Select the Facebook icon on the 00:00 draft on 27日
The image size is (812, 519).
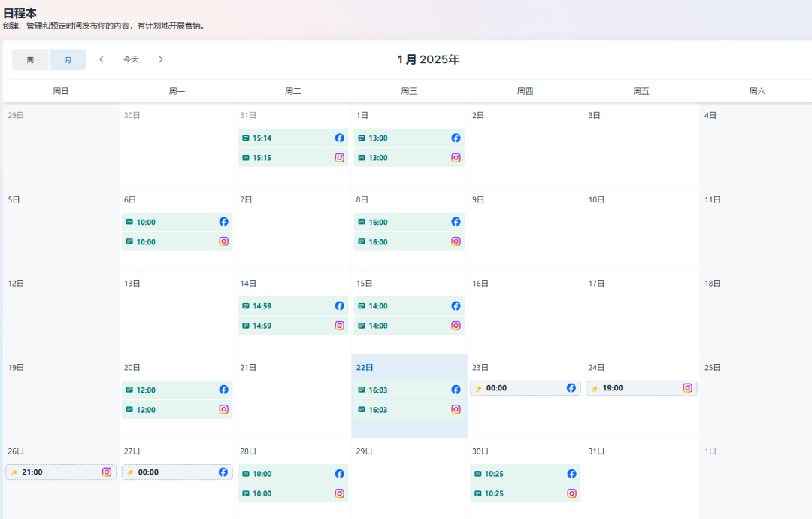223,472
